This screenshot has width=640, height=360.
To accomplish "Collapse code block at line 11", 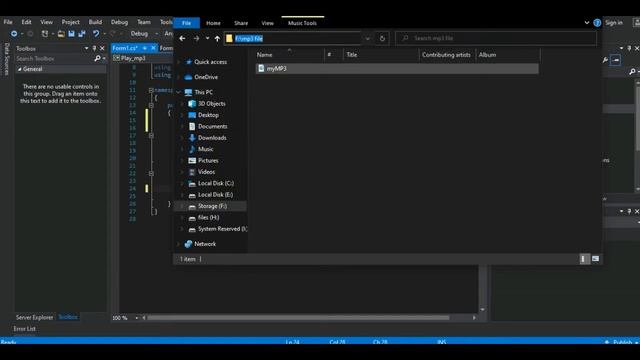I will pyautogui.click(x=151, y=90).
